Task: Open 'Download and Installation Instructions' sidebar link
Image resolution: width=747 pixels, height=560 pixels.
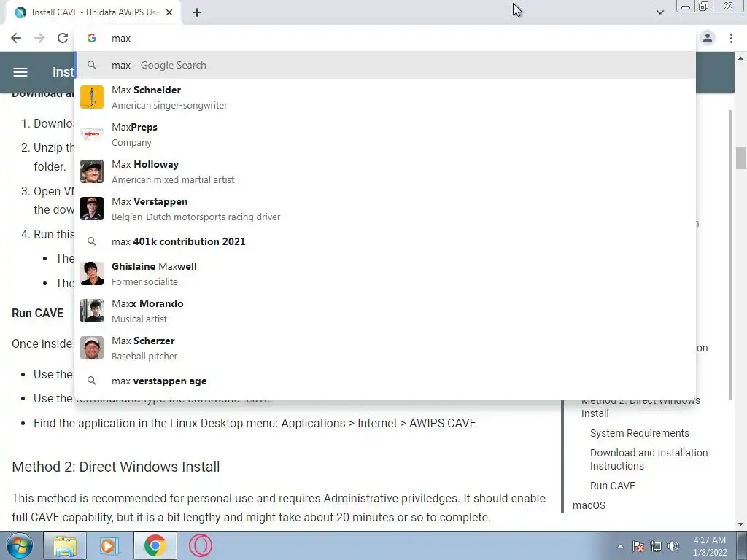Action: tap(649, 459)
